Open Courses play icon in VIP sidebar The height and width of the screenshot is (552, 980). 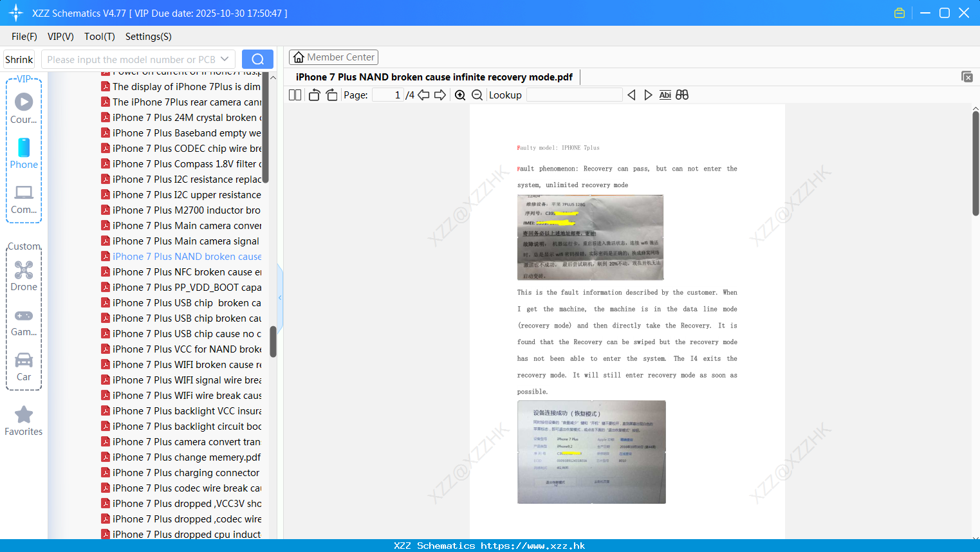tap(24, 102)
